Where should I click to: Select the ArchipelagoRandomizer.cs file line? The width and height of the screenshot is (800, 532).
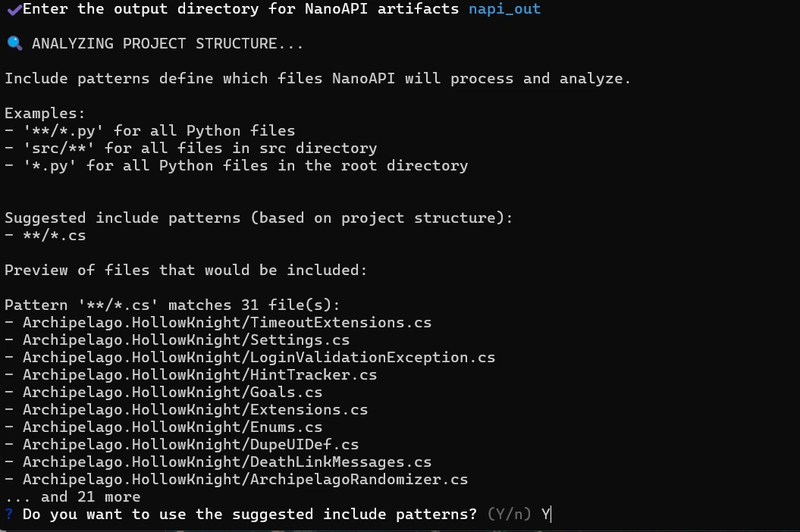pos(236,479)
